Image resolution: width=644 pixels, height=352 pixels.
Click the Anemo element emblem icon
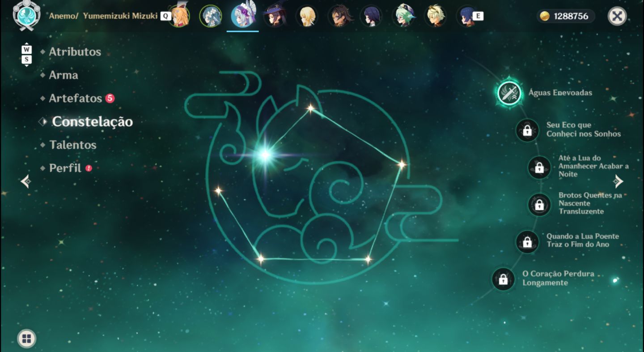click(x=26, y=15)
